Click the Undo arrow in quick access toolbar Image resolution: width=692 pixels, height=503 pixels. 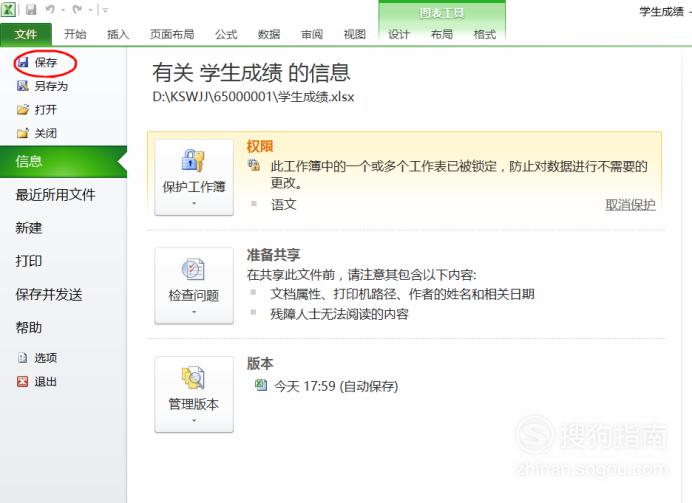tap(50, 9)
